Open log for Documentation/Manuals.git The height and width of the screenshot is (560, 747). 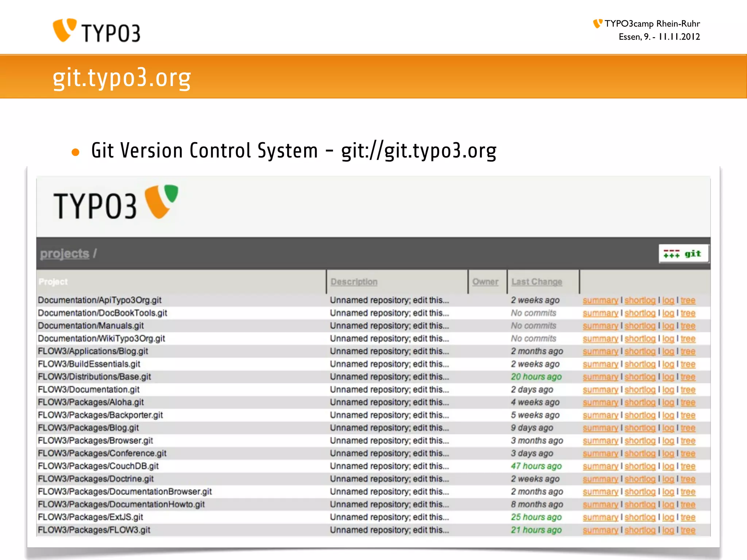[668, 326]
